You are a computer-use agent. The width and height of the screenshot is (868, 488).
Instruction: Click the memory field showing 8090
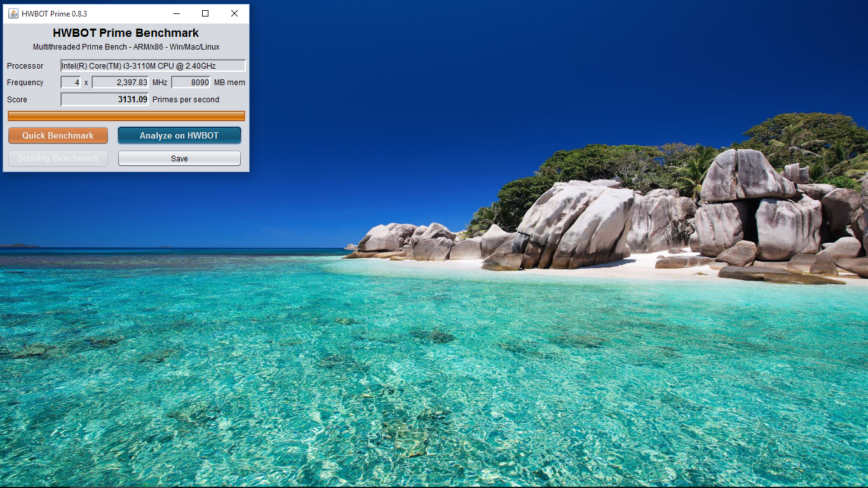(x=191, y=82)
